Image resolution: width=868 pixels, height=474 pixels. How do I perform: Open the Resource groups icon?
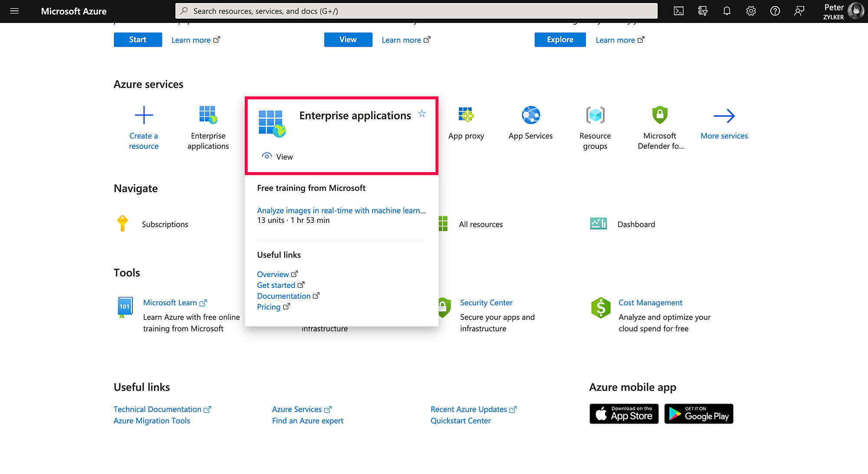pyautogui.click(x=595, y=115)
